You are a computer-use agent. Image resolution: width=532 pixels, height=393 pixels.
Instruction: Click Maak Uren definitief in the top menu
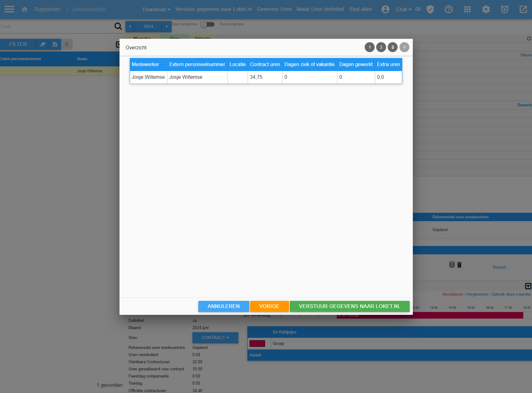tap(320, 9)
